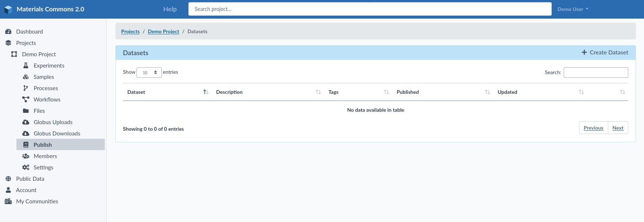Click the Previous pagination button
The height and width of the screenshot is (222, 644).
[x=593, y=128]
